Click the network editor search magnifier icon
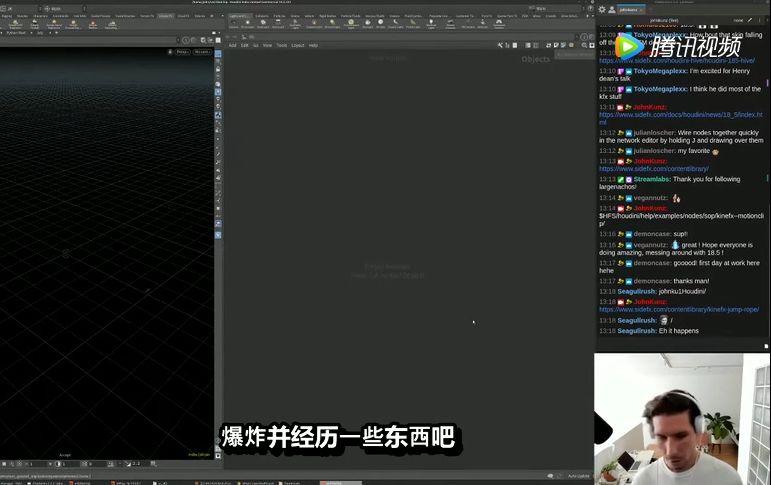 coord(584,45)
